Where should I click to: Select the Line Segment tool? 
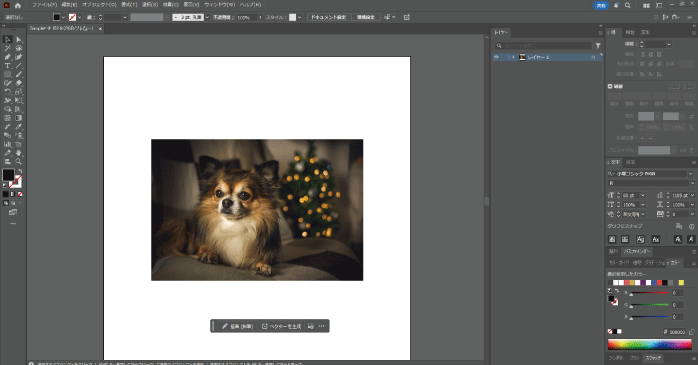(x=19, y=66)
